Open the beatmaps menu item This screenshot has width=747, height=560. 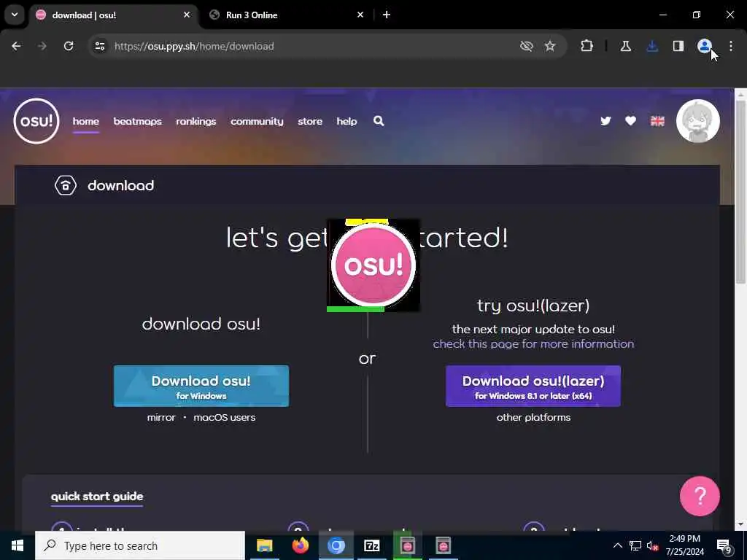tap(137, 122)
